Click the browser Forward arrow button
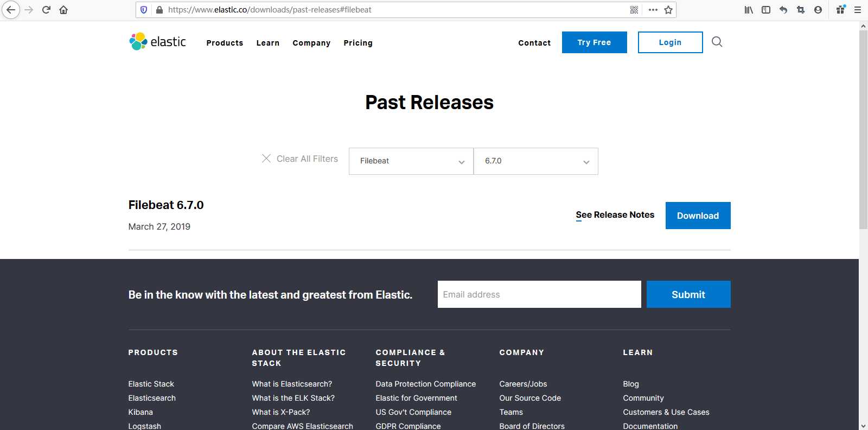 pos(29,10)
